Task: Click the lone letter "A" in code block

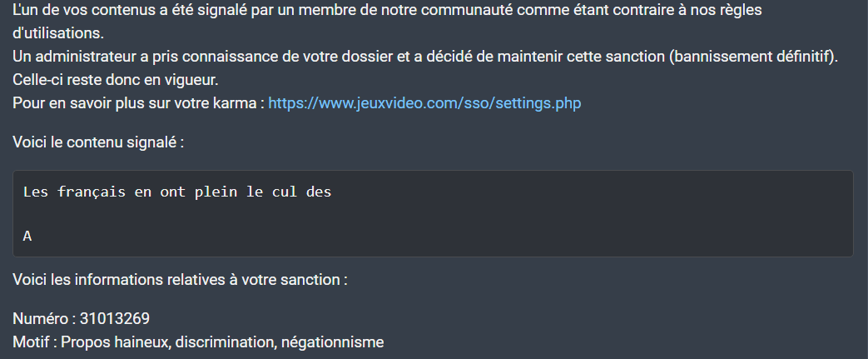Action: (x=27, y=237)
